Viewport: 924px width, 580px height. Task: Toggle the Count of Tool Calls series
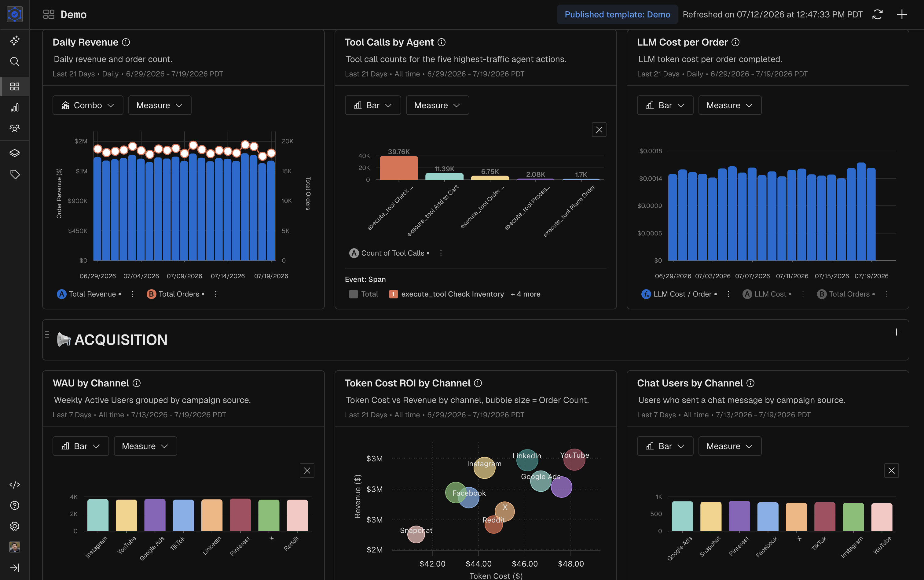[x=389, y=253]
